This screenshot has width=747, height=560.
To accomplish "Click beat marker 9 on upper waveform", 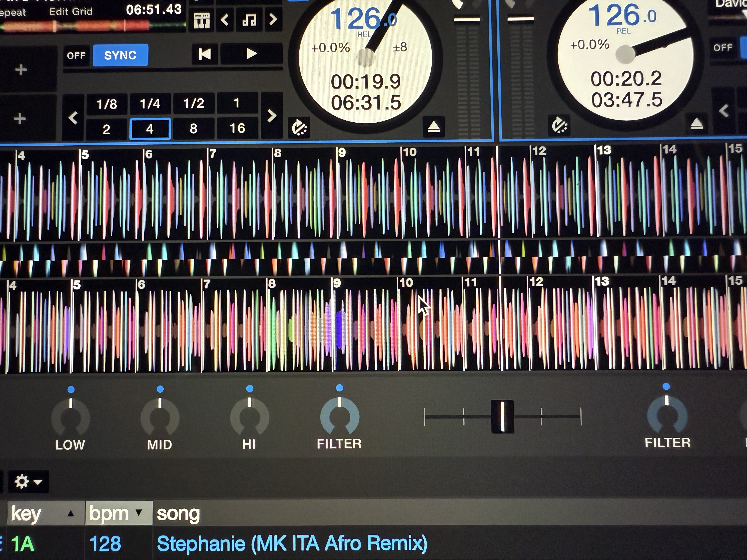I will click(342, 153).
